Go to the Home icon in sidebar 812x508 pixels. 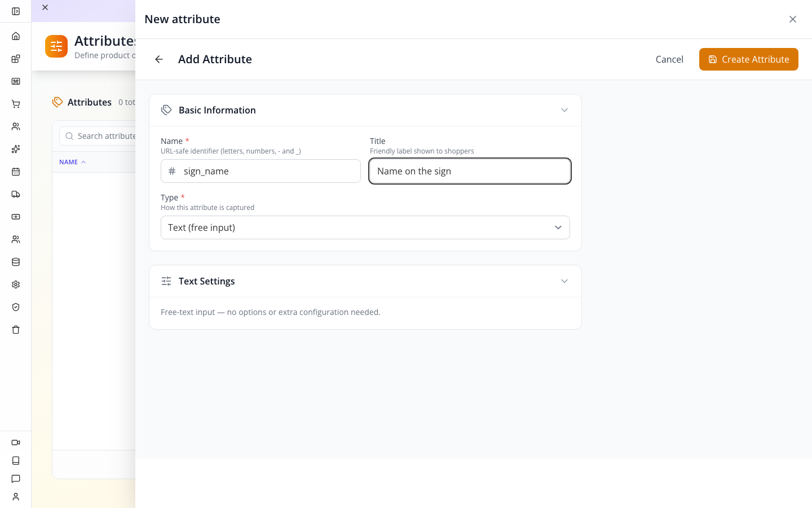pos(16,36)
